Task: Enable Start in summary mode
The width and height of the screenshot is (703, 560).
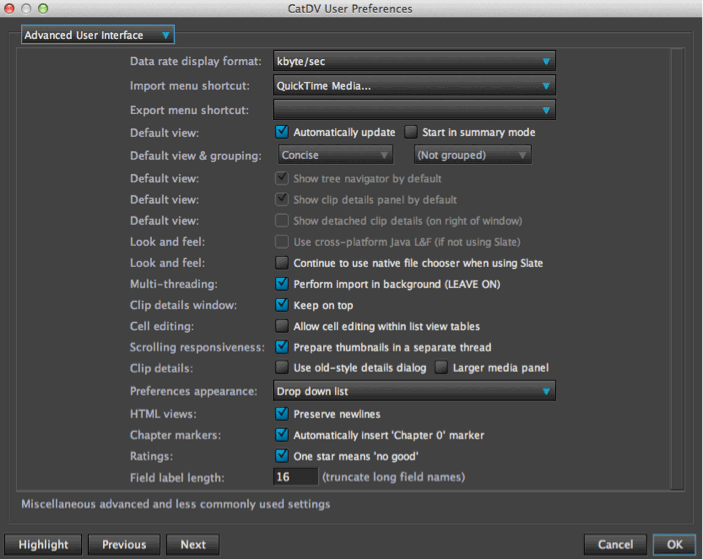Action: point(411,132)
